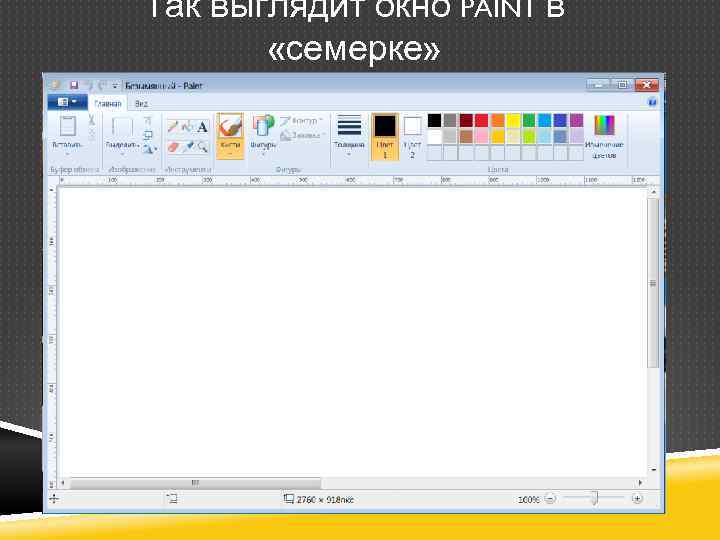Open the Customize Quick Access Toolbar arrow
Viewport: 720px width, 540px height.
[115, 86]
